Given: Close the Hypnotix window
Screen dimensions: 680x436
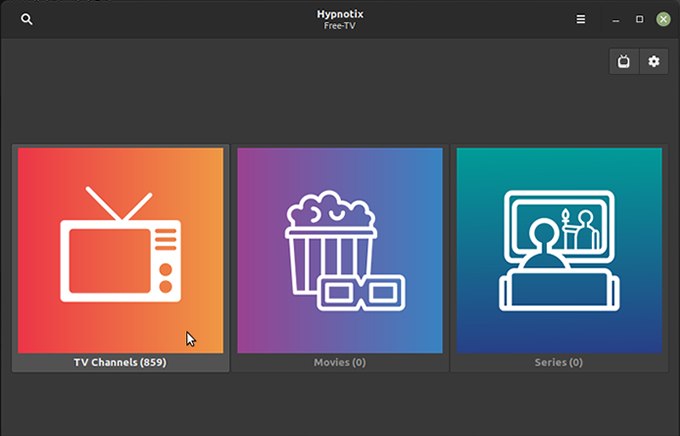Looking at the screenshot, I should click(663, 19).
